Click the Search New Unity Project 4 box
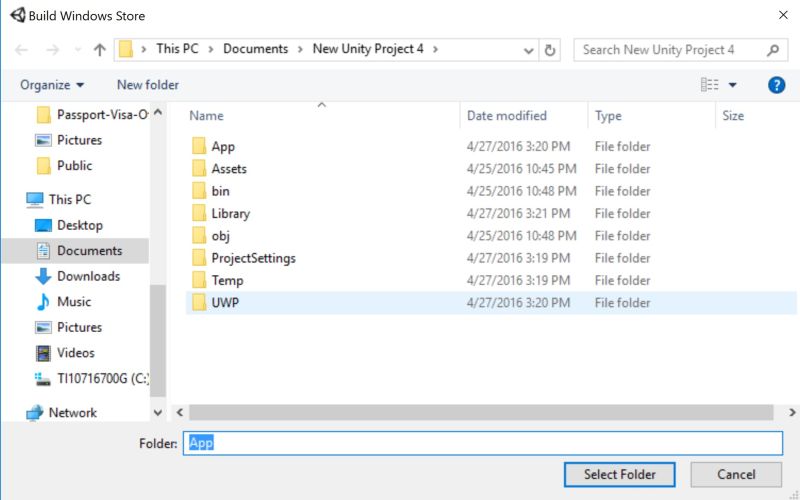The image size is (800, 500). tap(681, 49)
